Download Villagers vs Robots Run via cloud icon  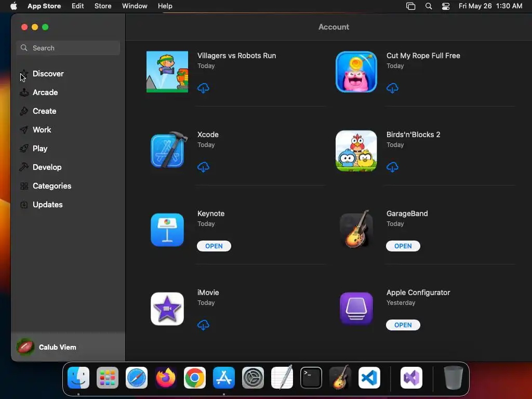(x=203, y=88)
